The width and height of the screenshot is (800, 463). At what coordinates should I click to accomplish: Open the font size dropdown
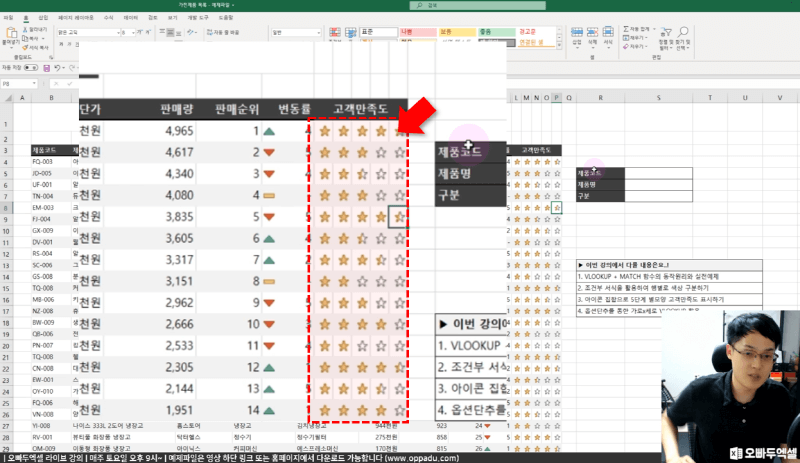[133, 32]
